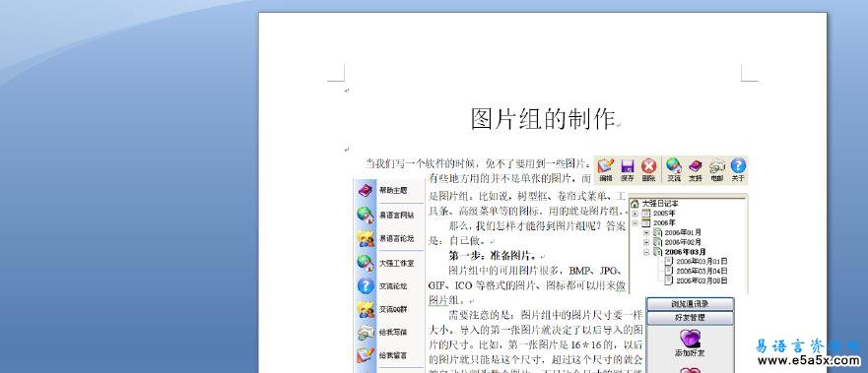
Task: Click the house icon beside 大强日记本
Action: click(634, 204)
